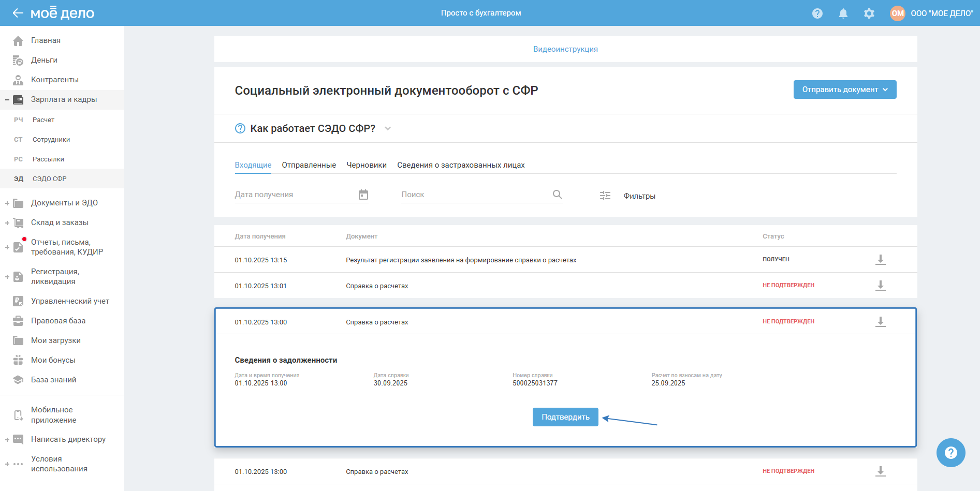Click the Отчеты, письма report icon
The image size is (980, 491).
[x=18, y=247]
